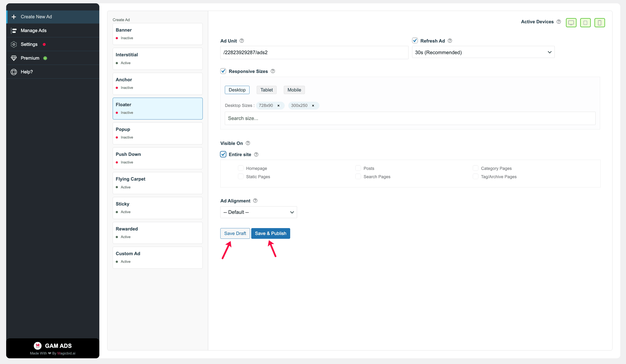
Task: Click help icon next to Entire site
Action: [x=256, y=154]
